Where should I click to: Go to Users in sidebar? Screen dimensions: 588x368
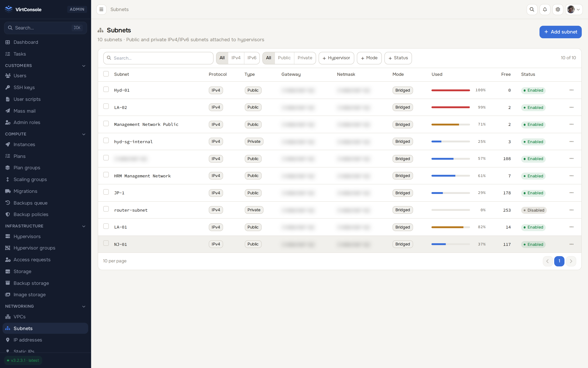[x=45, y=76]
